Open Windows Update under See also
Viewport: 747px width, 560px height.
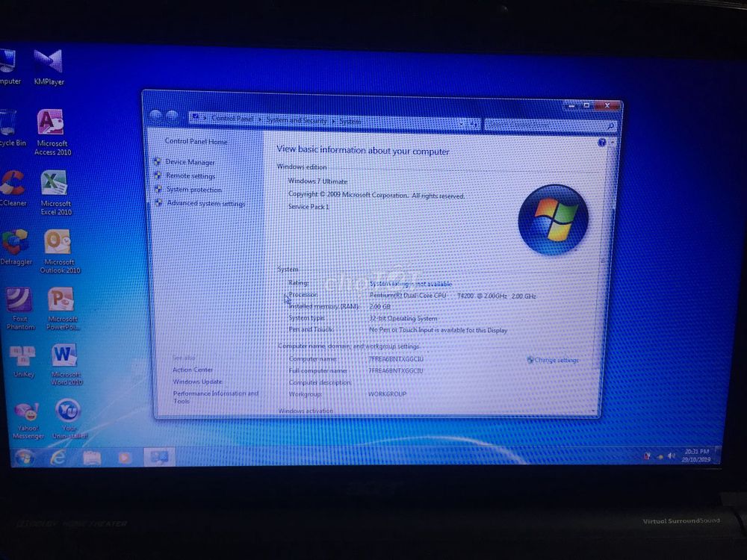click(x=198, y=382)
